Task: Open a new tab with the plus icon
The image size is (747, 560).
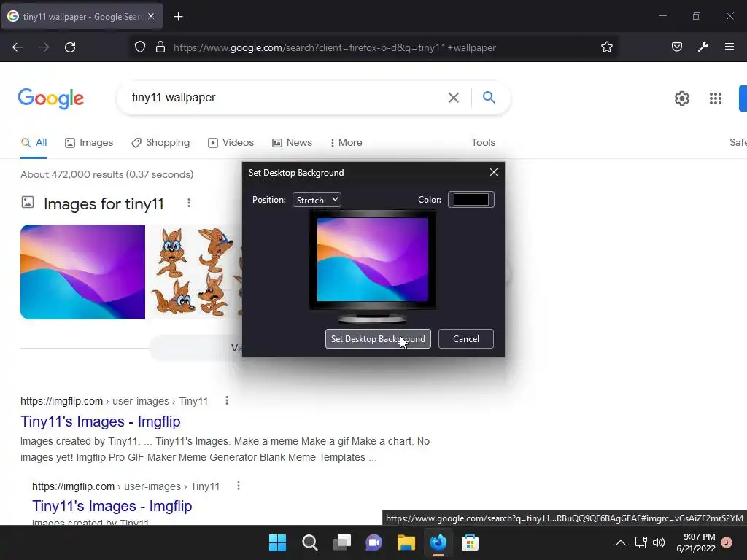Action: click(178, 17)
